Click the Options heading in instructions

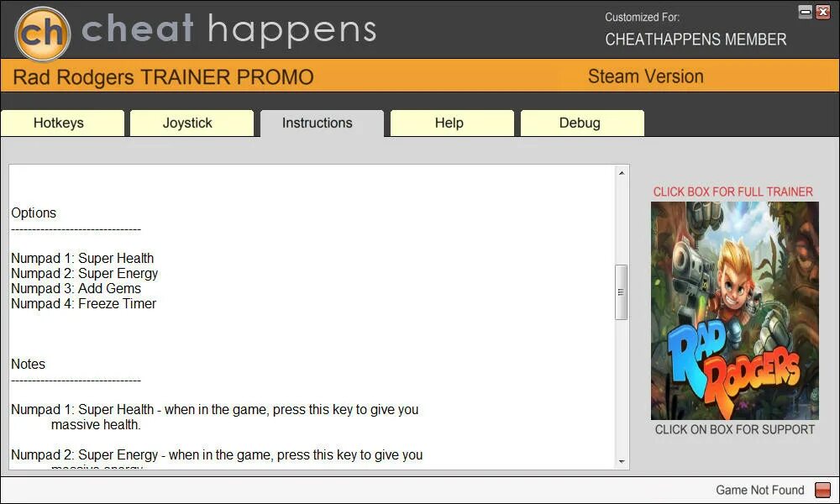(34, 213)
